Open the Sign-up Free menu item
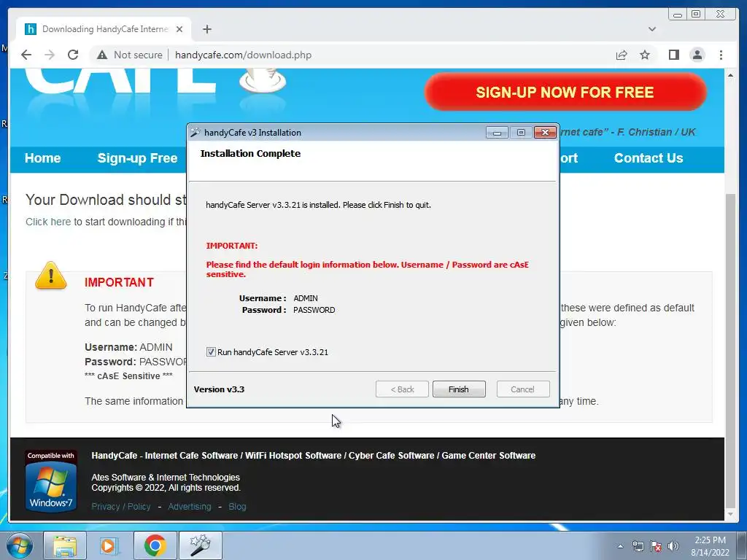 pyautogui.click(x=137, y=158)
